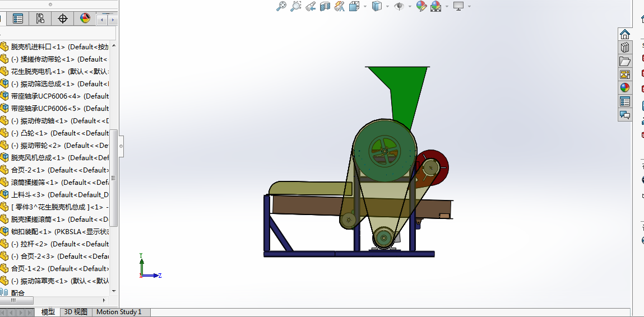Select (-) 振动传动轴<1> component

54,121
